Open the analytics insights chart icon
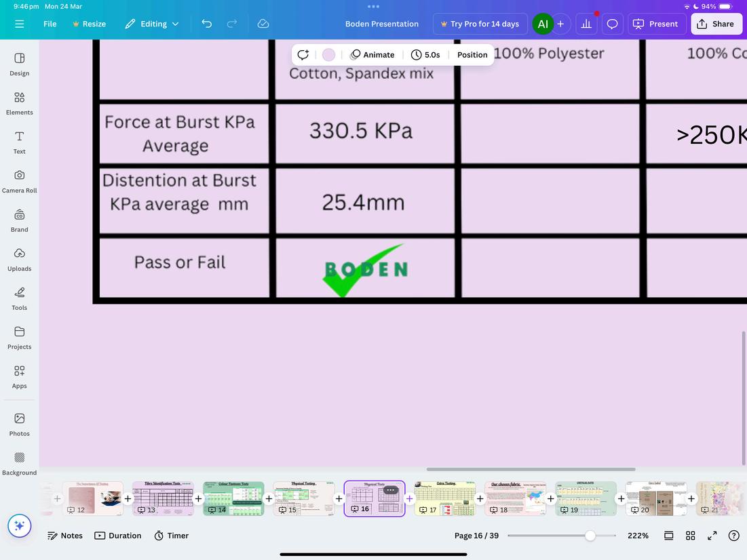 click(586, 24)
